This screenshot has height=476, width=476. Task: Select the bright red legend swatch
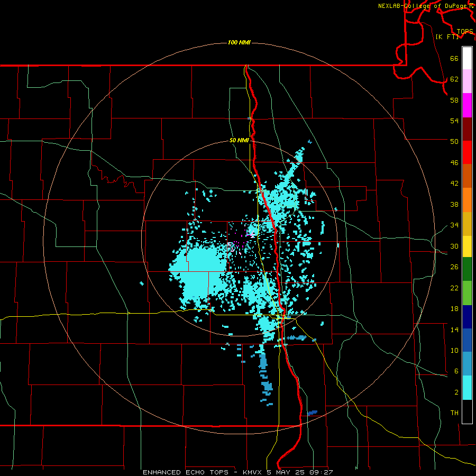point(467,152)
